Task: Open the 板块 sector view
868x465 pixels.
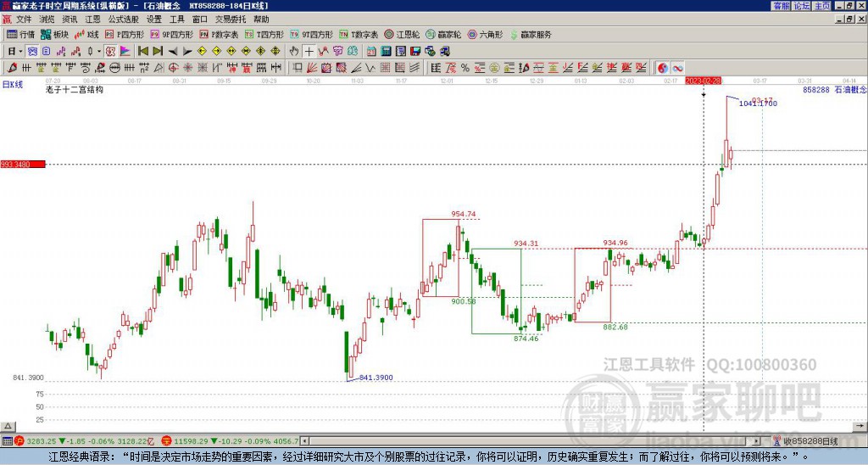Action: [x=54, y=34]
